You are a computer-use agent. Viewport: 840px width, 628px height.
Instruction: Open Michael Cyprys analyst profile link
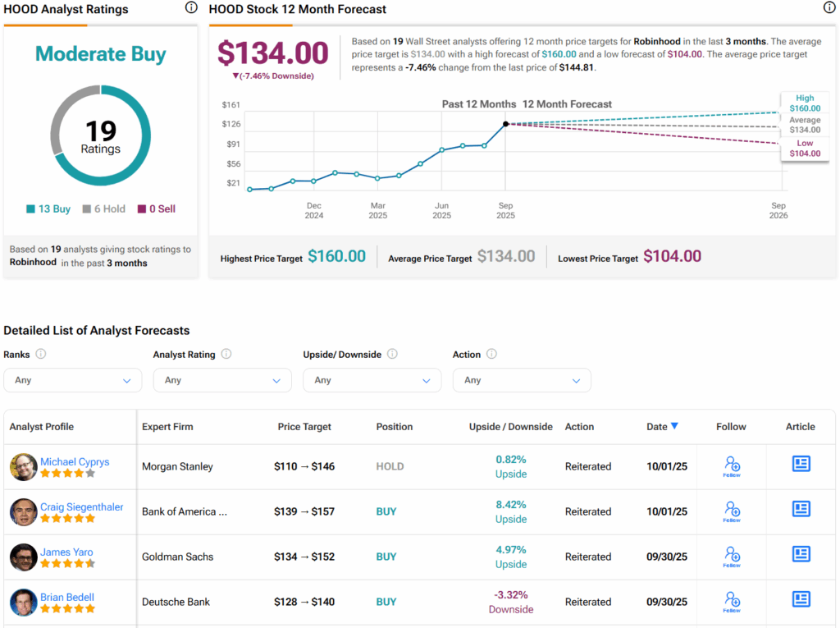pyautogui.click(x=75, y=462)
